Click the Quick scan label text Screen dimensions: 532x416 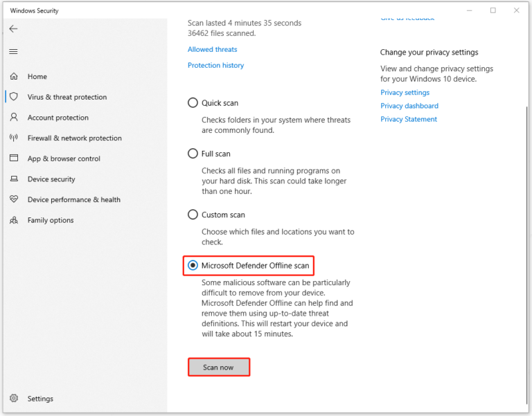pyautogui.click(x=220, y=103)
